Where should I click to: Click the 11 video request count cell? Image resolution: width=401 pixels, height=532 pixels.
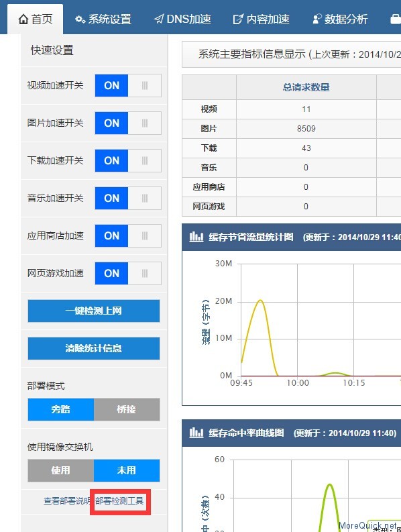click(306, 109)
